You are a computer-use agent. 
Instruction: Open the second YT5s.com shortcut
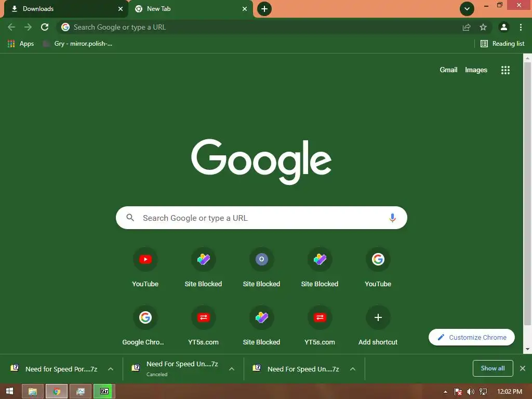point(320,326)
